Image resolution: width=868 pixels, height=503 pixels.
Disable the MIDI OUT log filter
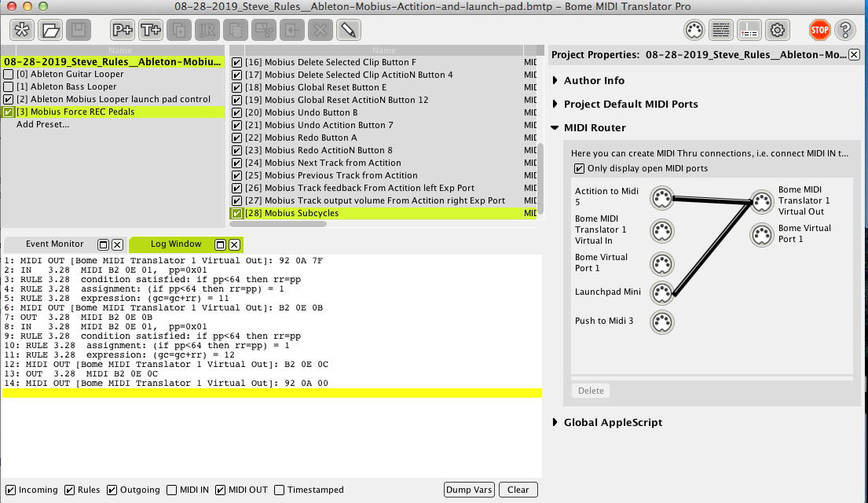click(x=220, y=490)
